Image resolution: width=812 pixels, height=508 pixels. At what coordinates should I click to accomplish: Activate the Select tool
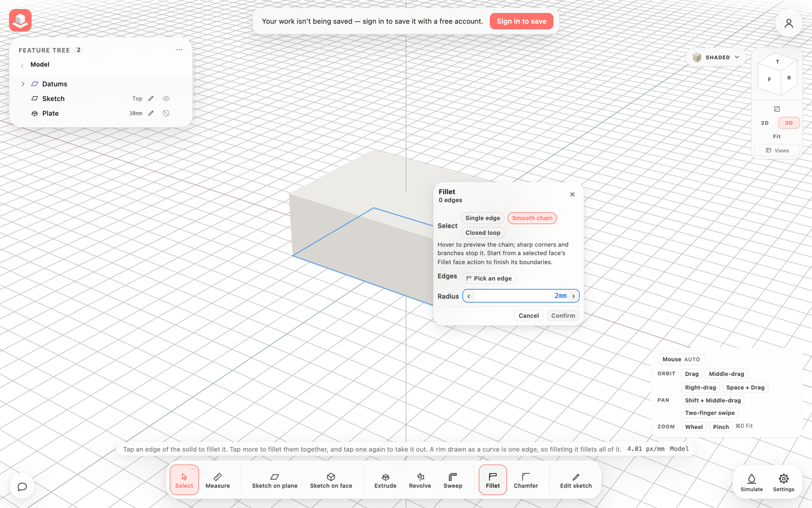click(184, 480)
